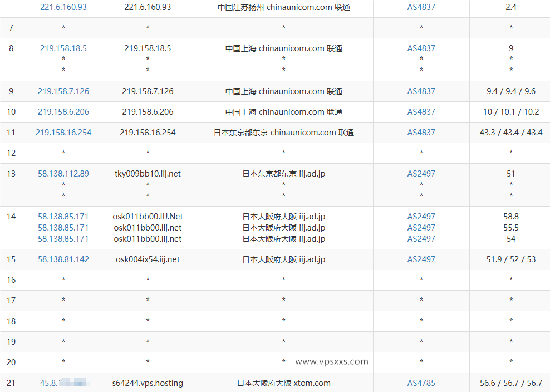Select plain-text 219.158.16.254 in hostname column
The width and height of the screenshot is (550, 392).
pos(148,133)
